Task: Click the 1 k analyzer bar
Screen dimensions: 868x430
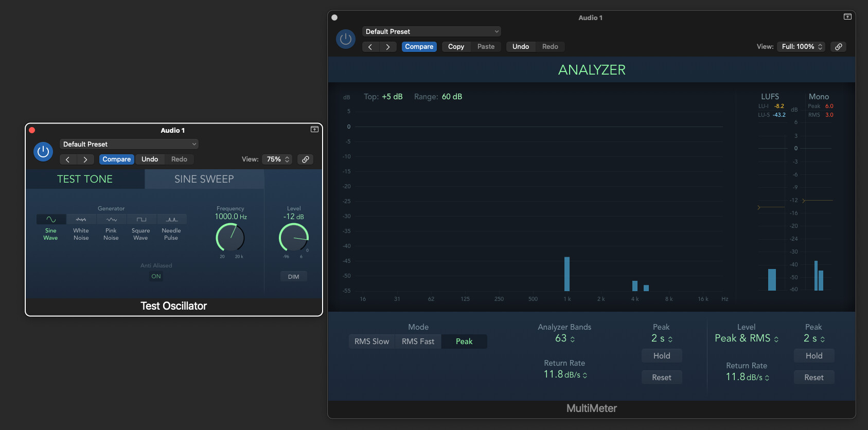Action: (567, 274)
